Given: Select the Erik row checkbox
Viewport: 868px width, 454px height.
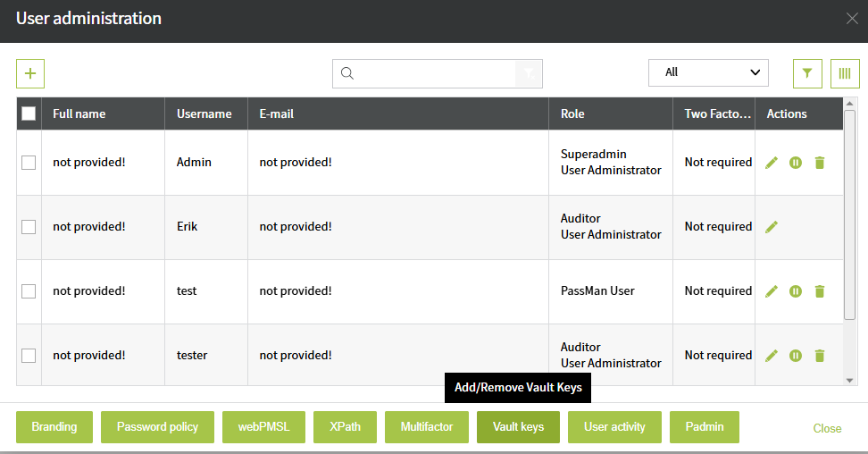Looking at the screenshot, I should tap(29, 227).
